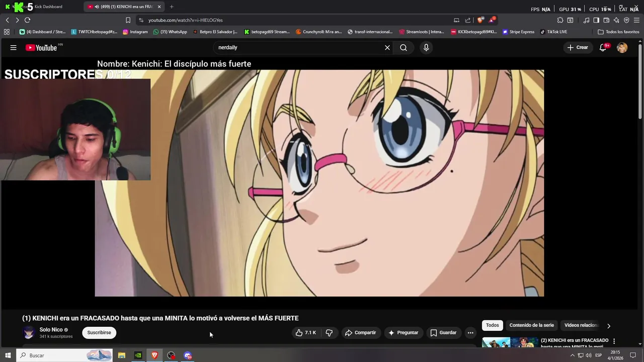Switch to the Kick Dashboard tab
Screen dimensions: 644x362
pyautogui.click(x=41, y=7)
